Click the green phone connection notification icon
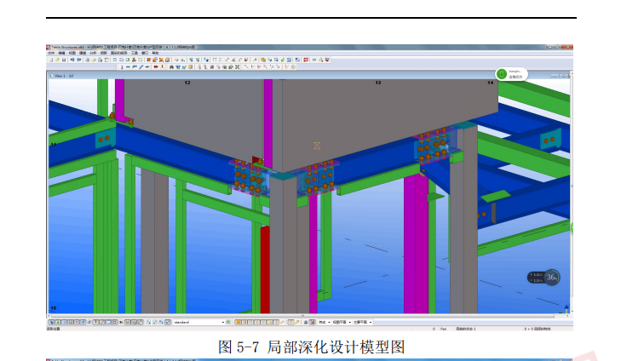This screenshot has height=361, width=644. click(x=502, y=75)
